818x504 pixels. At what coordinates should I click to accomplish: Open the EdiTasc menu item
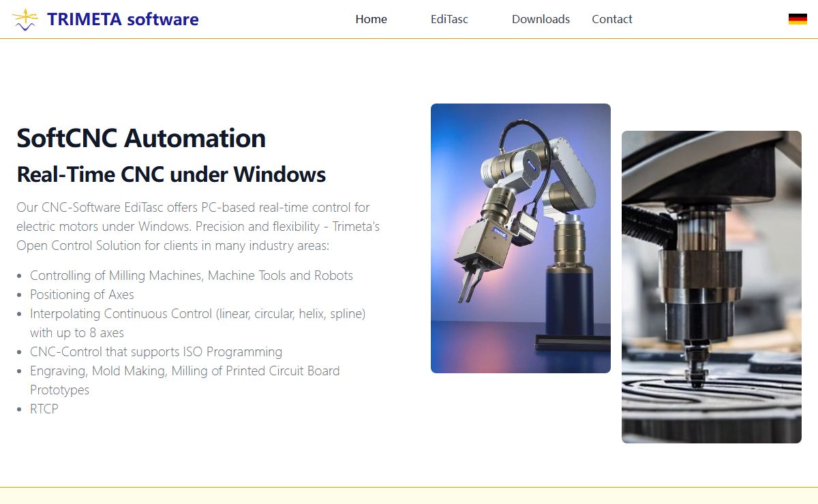click(449, 19)
